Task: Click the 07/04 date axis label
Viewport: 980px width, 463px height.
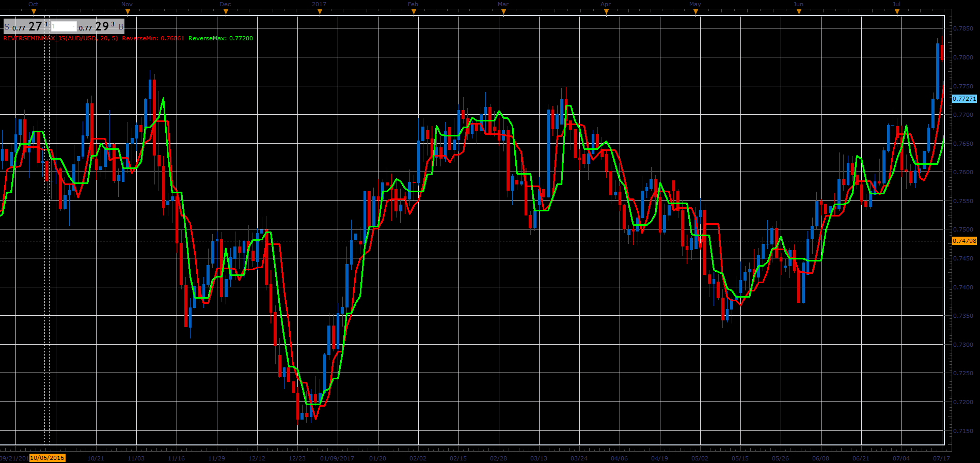Action: click(x=901, y=458)
